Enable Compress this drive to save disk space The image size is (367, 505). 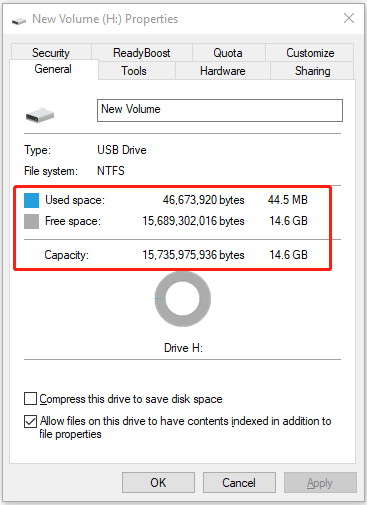click(x=30, y=399)
